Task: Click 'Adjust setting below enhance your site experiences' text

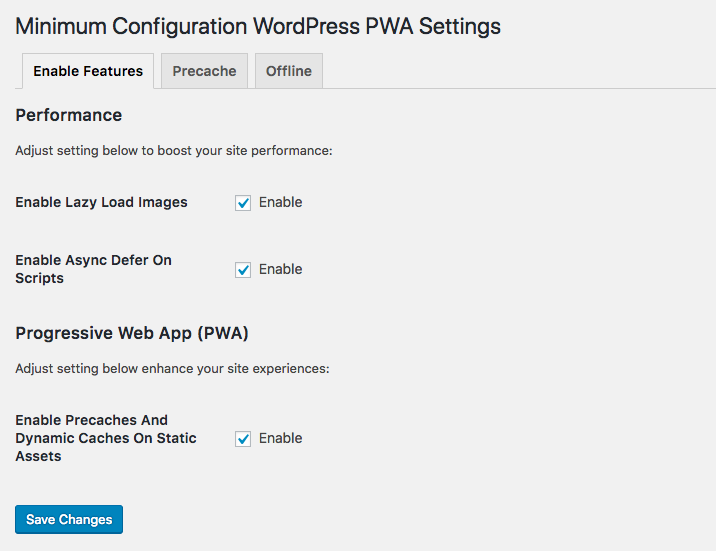Action: (x=173, y=368)
